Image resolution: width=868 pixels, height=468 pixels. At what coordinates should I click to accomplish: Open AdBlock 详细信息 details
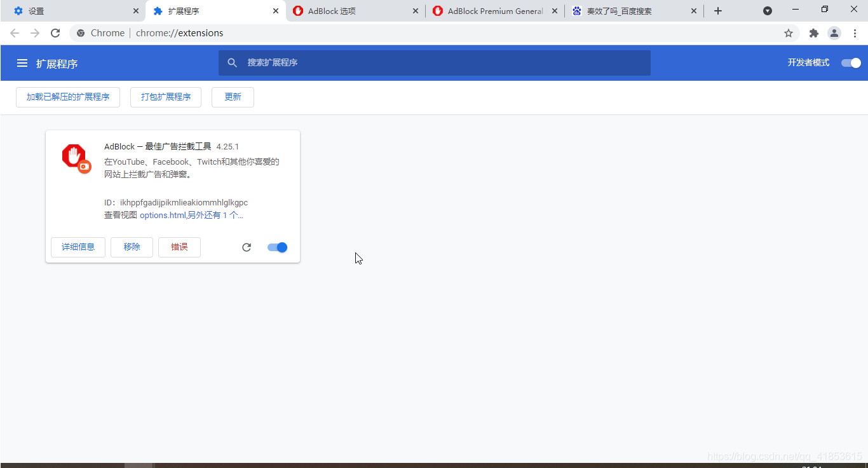(x=78, y=247)
